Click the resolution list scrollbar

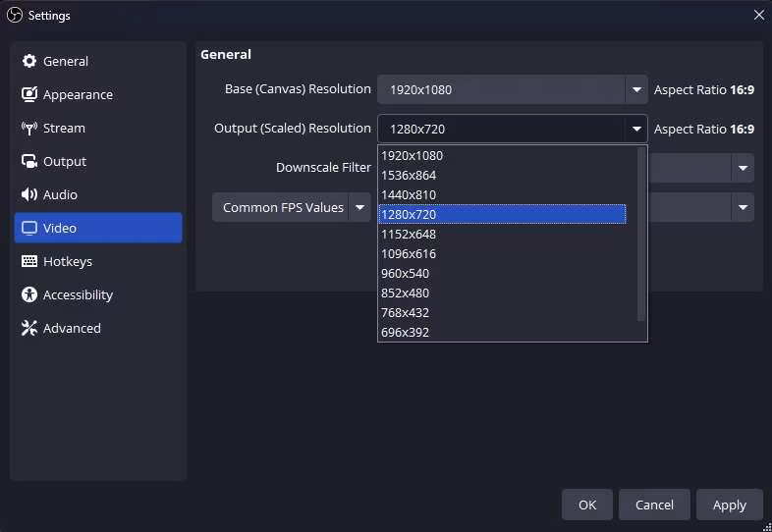click(x=641, y=234)
